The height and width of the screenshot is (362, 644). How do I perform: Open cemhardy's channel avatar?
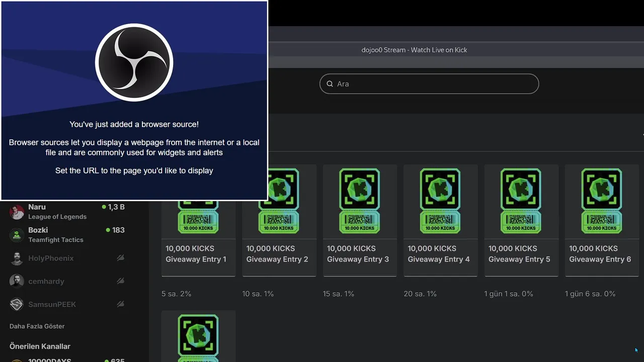point(17,281)
